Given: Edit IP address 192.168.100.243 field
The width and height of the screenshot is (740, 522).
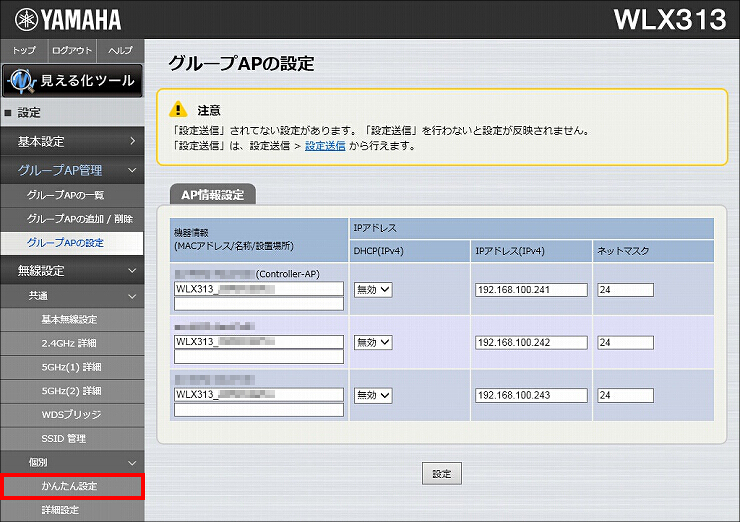Looking at the screenshot, I should pos(531,396).
